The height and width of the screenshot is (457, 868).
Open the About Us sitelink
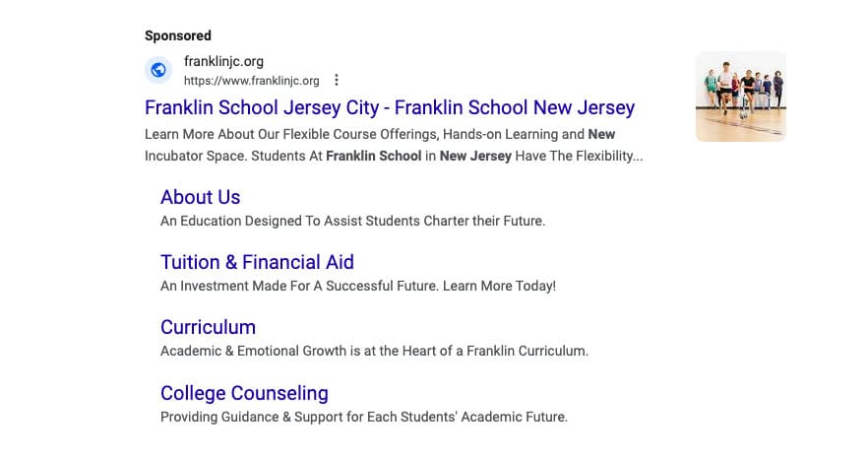pos(200,197)
